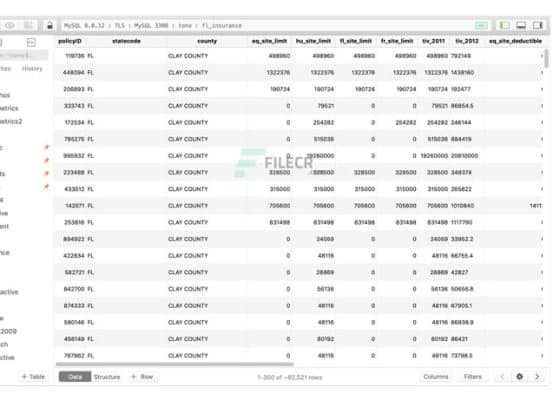This screenshot has height=420, width=560.
Task: Click the county column header
Action: 207,41
